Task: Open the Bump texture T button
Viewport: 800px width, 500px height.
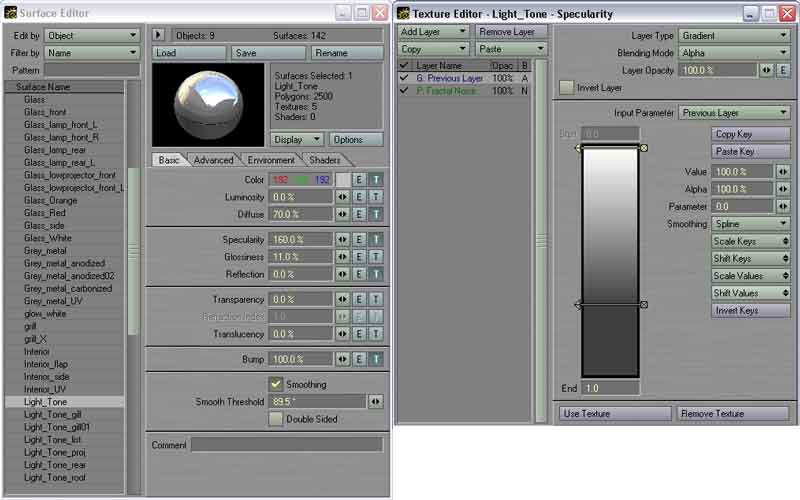Action: [376, 359]
